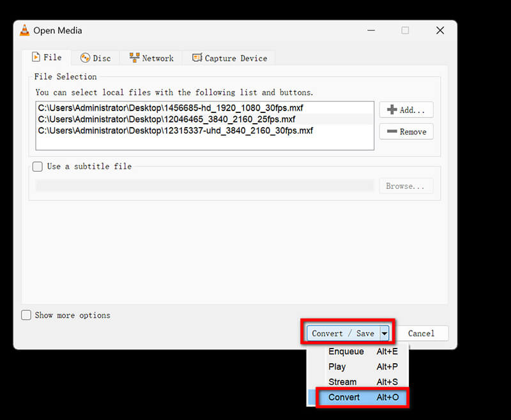Click the subtitle file path field
The width and height of the screenshot is (511, 420).
pyautogui.click(x=204, y=186)
